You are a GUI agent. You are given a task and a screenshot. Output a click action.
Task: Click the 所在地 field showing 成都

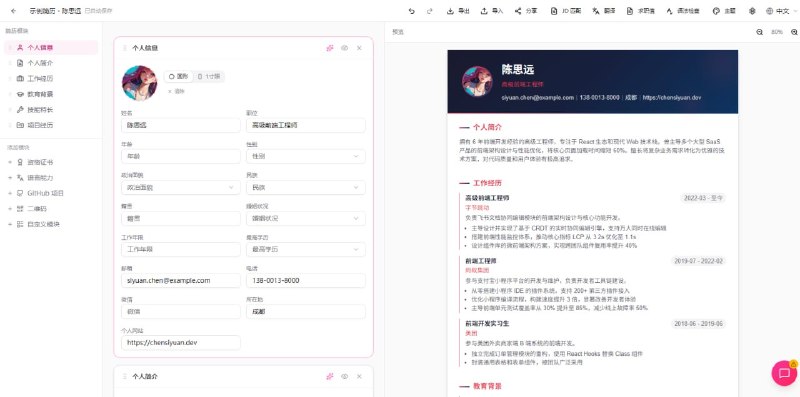pyautogui.click(x=306, y=312)
